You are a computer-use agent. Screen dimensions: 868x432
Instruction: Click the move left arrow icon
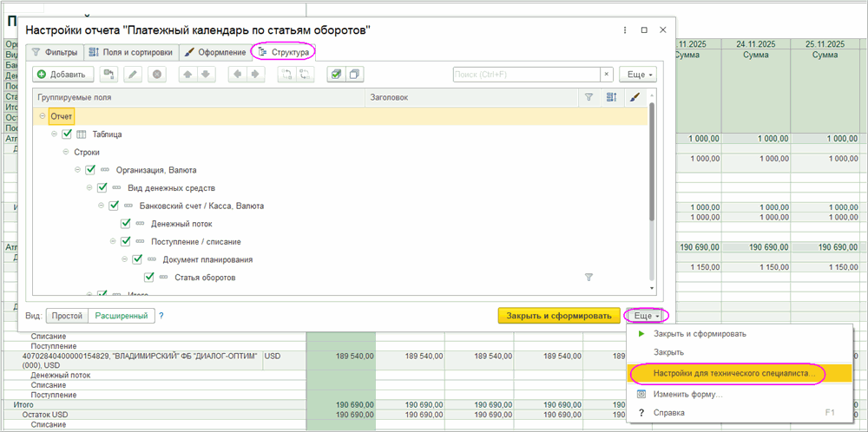234,75
